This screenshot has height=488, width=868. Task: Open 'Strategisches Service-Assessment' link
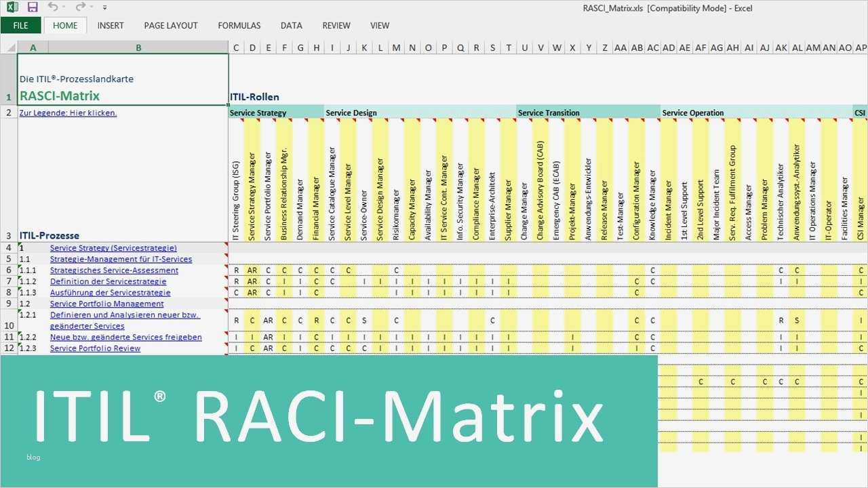114,270
